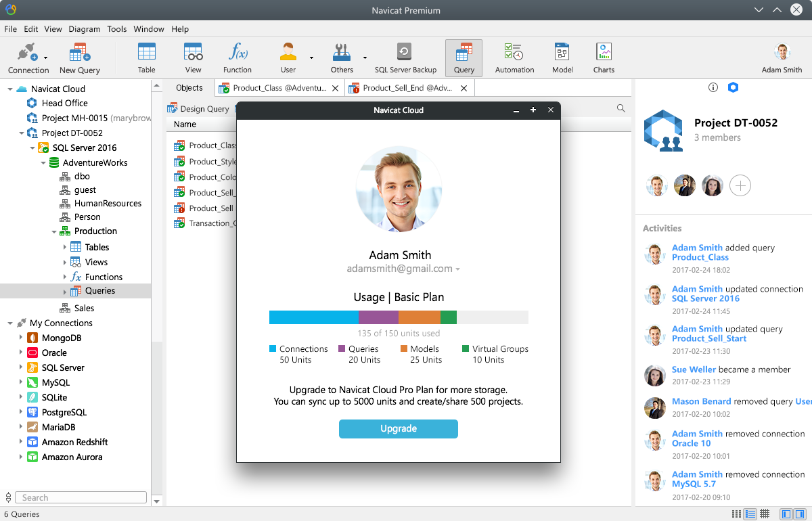This screenshot has height=521, width=812.
Task: Open the Diagram menu
Action: (84, 29)
